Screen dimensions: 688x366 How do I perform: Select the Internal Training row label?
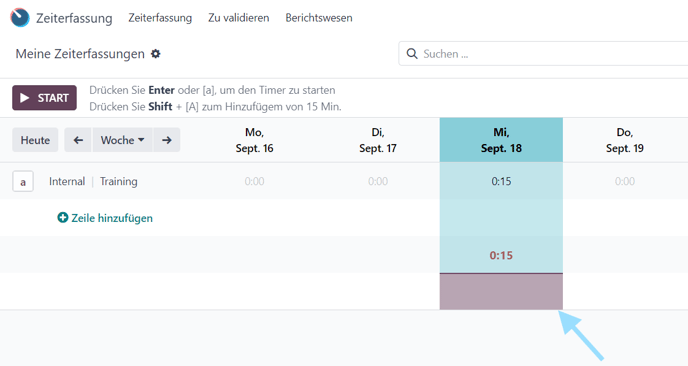93,181
